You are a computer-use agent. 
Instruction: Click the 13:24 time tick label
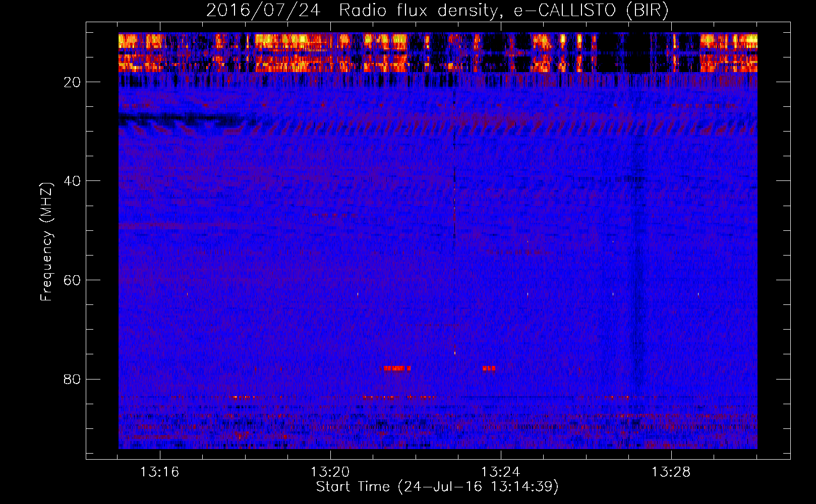[x=501, y=472]
